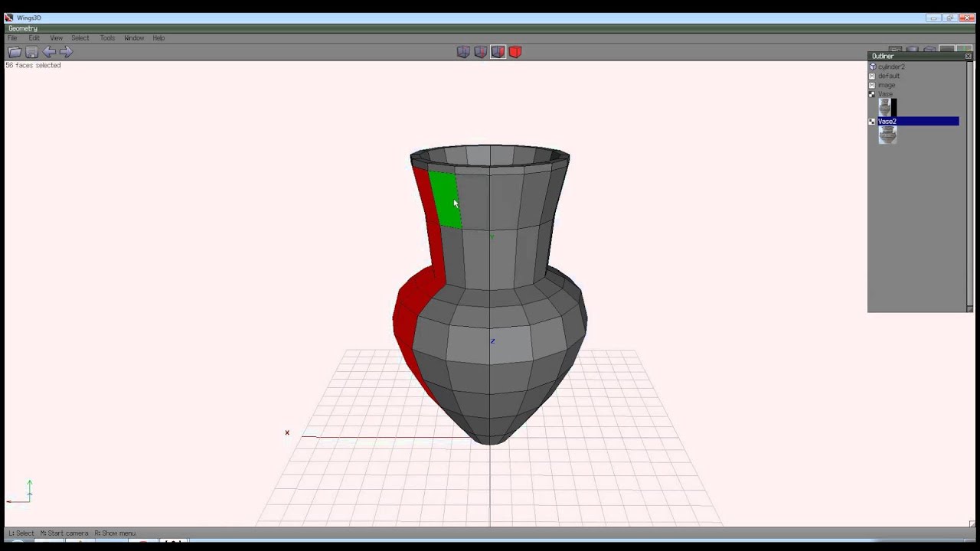Click the '56 faces selected' info text
Viewport: 980px width, 551px height.
[x=33, y=65]
